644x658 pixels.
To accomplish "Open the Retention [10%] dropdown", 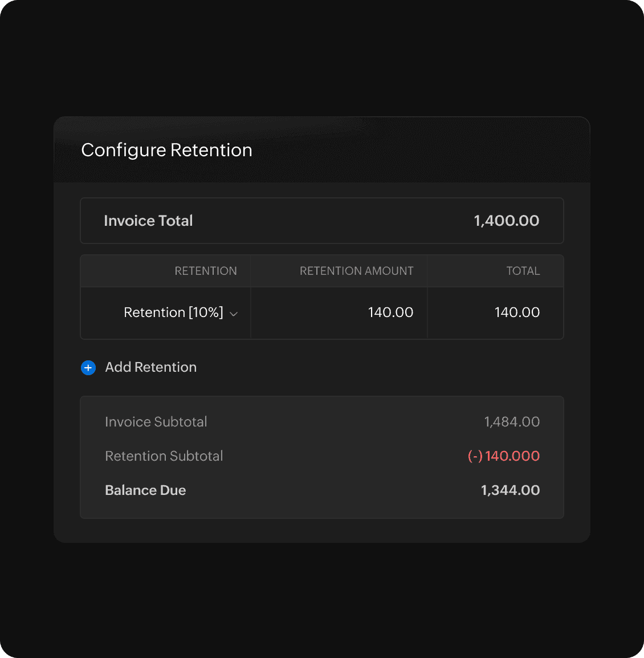I will tap(173, 312).
